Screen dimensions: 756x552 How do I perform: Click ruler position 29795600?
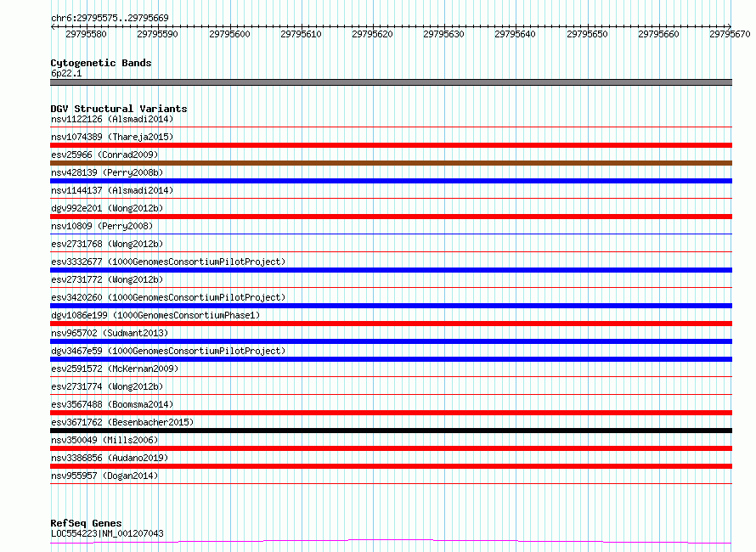click(229, 34)
